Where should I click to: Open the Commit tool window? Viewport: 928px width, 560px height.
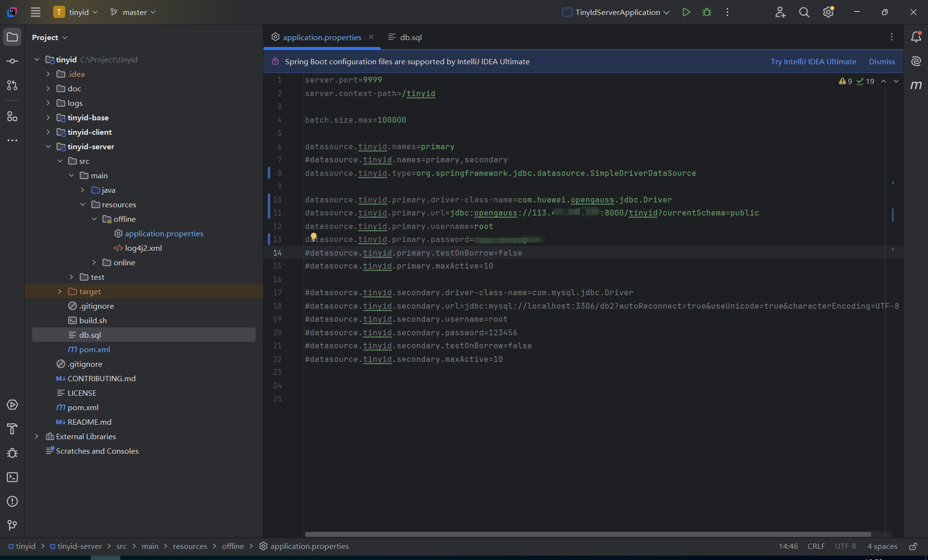(12, 61)
